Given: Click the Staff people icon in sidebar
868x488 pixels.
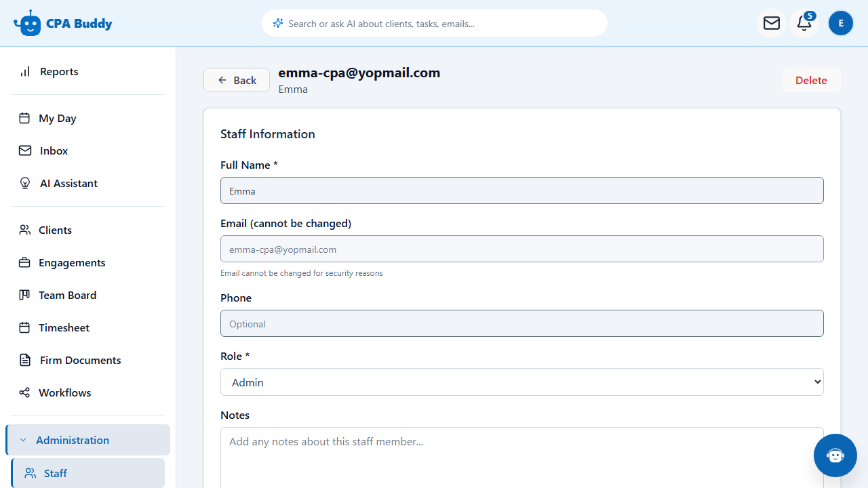Looking at the screenshot, I should coord(30,473).
